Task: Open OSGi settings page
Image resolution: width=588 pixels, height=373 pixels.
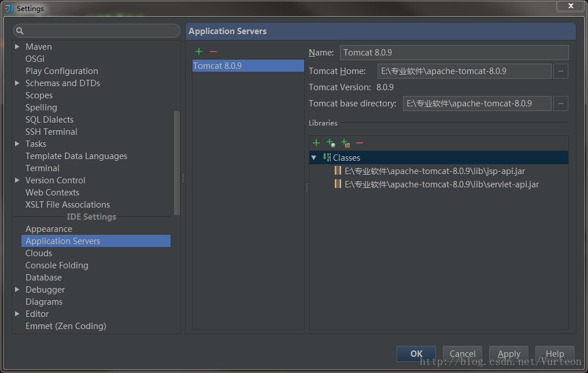Action: tap(35, 59)
